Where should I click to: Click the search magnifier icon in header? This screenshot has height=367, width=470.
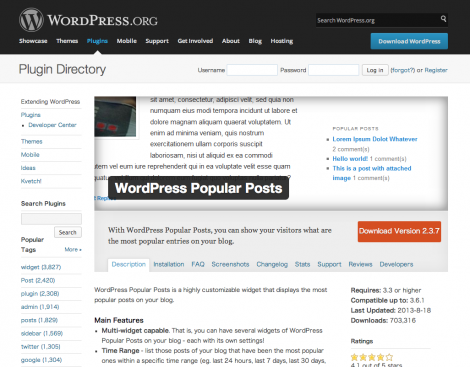443,19
